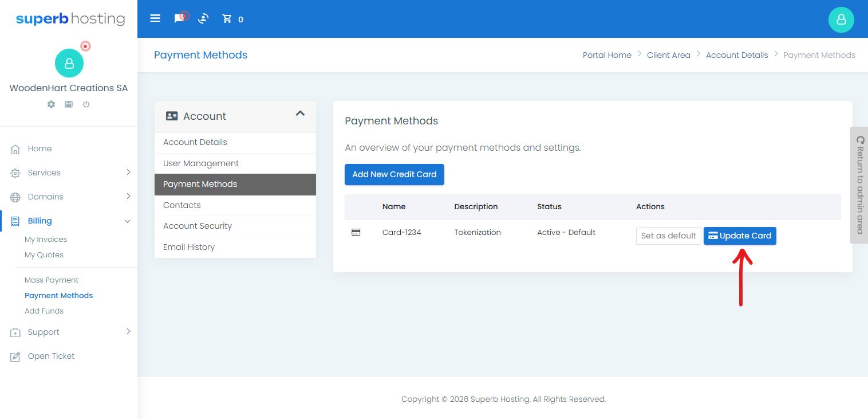Image resolution: width=868 pixels, height=419 pixels.
Task: Click the Description column header
Action: [x=476, y=207]
